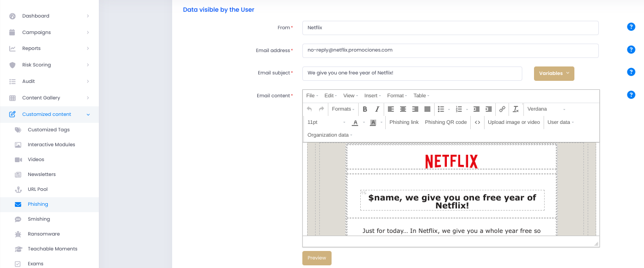The image size is (644, 268).
Task: Click the Dashboard gauge icon in the sidebar
Action: coord(12,16)
